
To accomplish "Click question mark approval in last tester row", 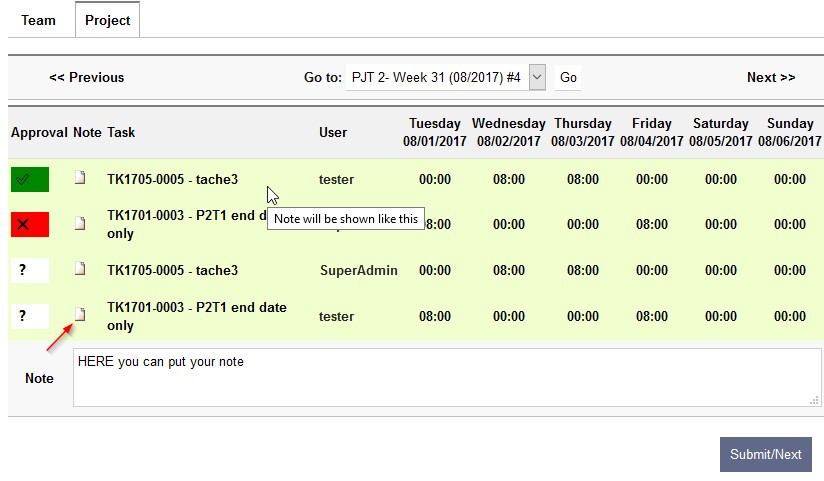I will pyautogui.click(x=30, y=316).
